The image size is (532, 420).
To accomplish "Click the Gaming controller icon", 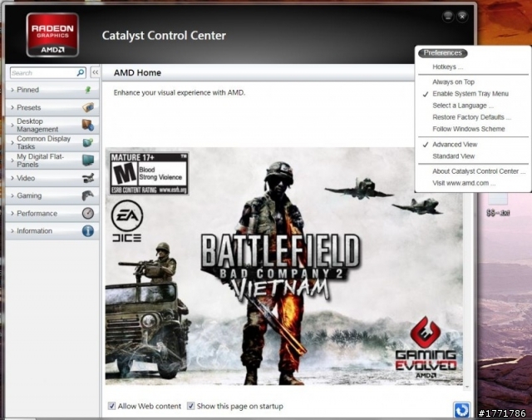I will tap(88, 195).
